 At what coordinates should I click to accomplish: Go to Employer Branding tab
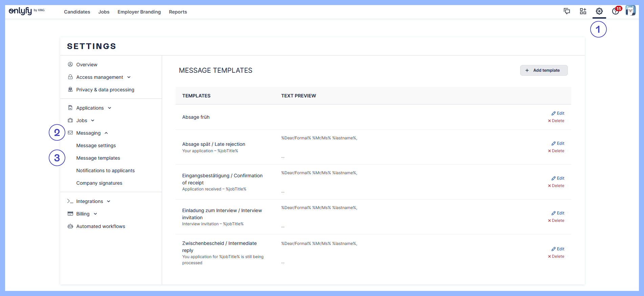(x=139, y=12)
